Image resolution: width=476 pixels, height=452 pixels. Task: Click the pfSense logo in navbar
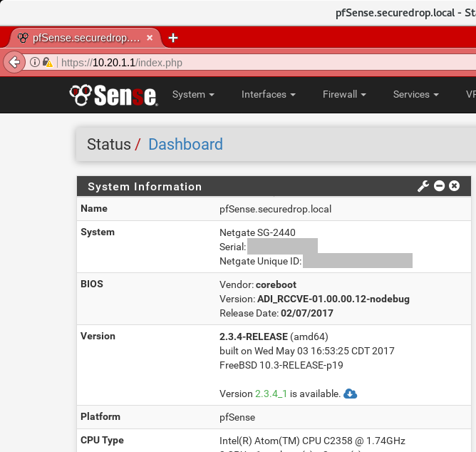pyautogui.click(x=113, y=94)
